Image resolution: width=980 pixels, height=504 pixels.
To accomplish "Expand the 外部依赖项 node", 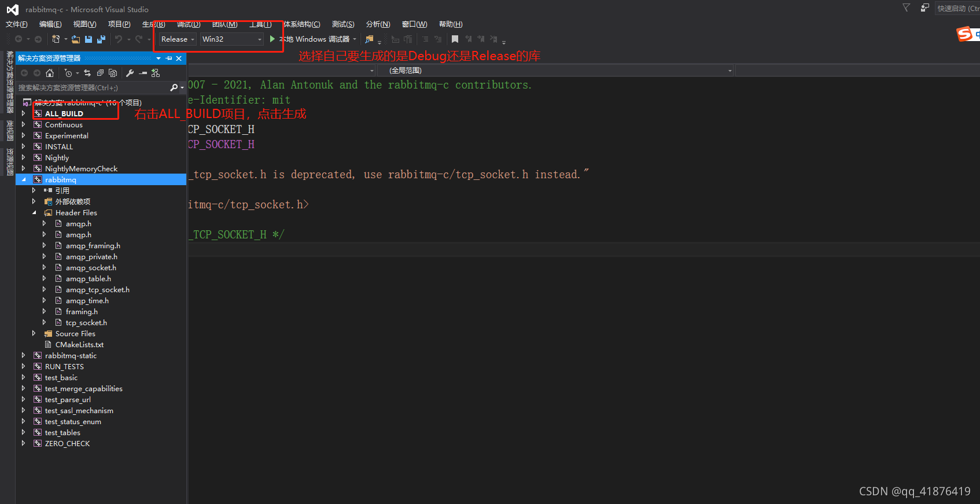I will (34, 201).
